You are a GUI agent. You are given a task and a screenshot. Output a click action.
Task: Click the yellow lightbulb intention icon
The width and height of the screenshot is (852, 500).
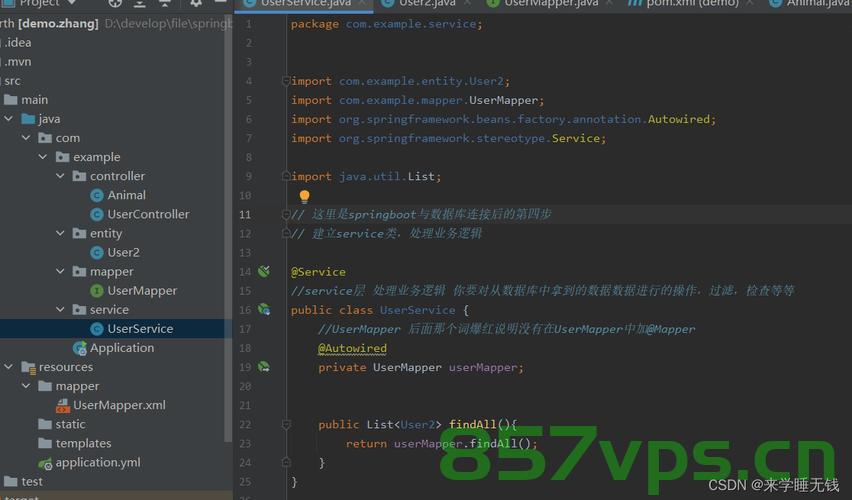(x=304, y=196)
